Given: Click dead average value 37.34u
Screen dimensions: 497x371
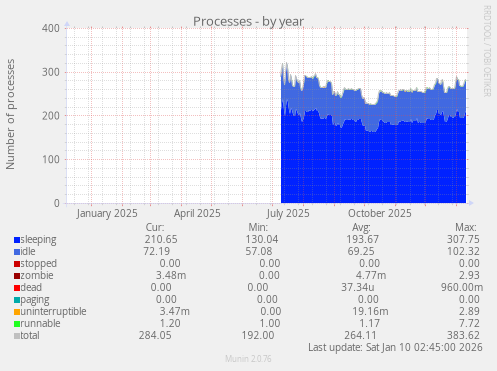Looking at the screenshot, I should (x=358, y=287).
